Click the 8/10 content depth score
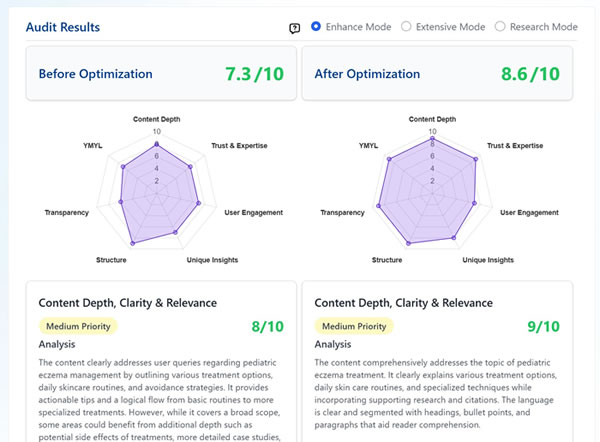This screenshot has width=600, height=442. click(x=267, y=326)
